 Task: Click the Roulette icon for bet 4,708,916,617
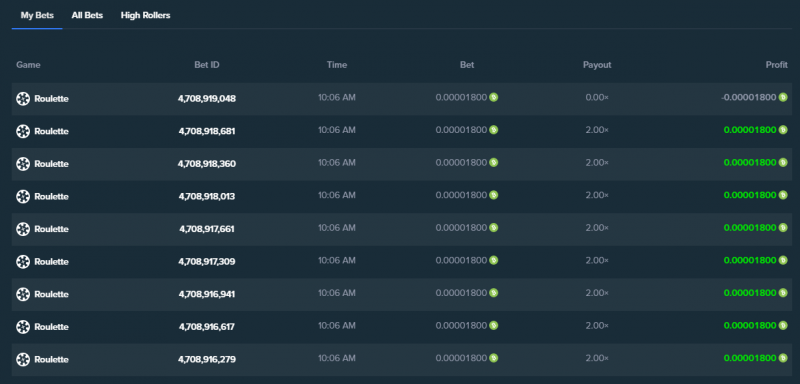tap(23, 327)
